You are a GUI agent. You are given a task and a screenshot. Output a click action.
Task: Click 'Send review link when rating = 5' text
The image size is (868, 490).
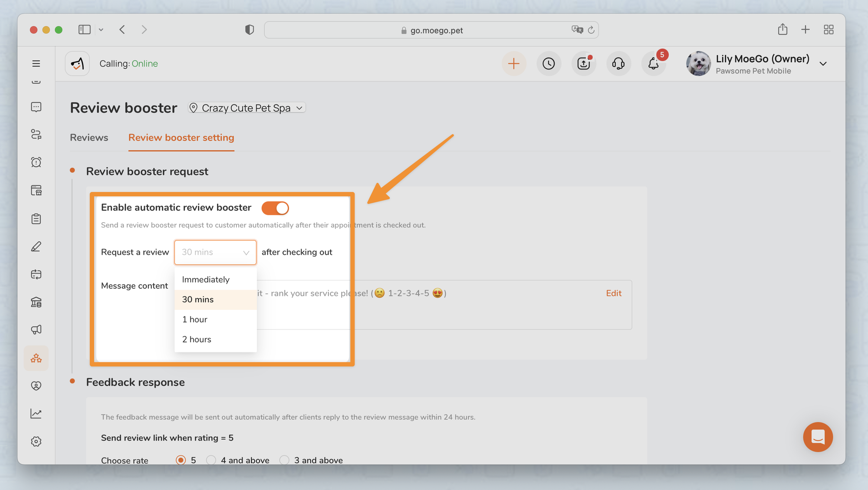point(167,438)
